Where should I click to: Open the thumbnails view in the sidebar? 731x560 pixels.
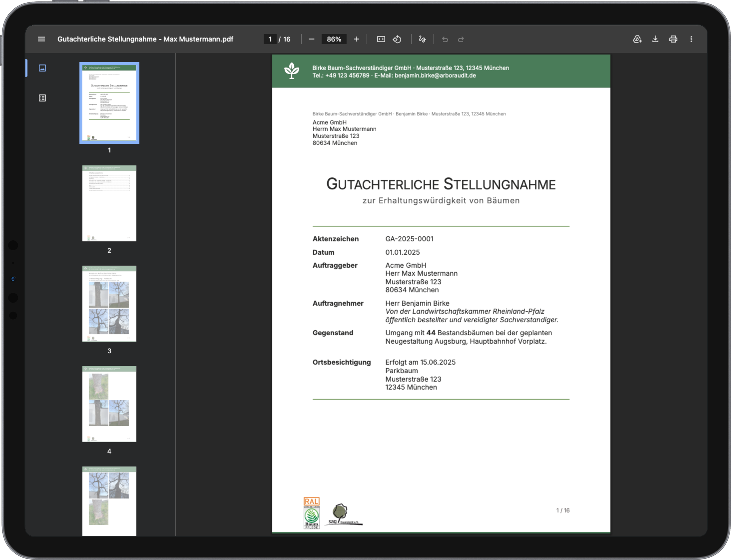[x=42, y=68]
